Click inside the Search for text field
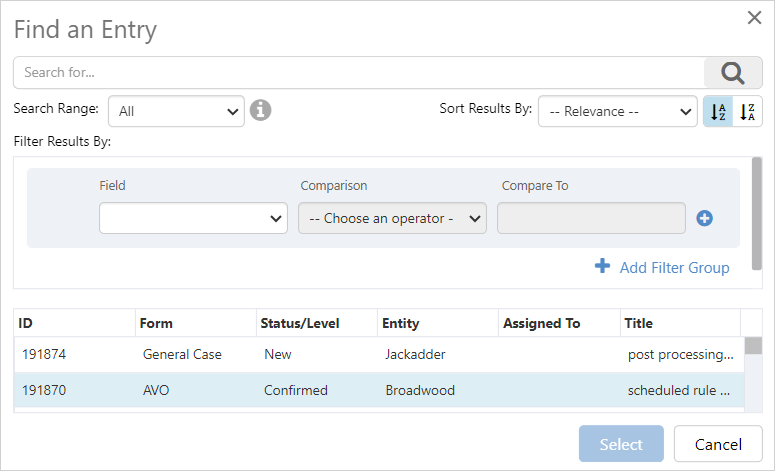Image resolution: width=775 pixels, height=471 pixels. 360,73
